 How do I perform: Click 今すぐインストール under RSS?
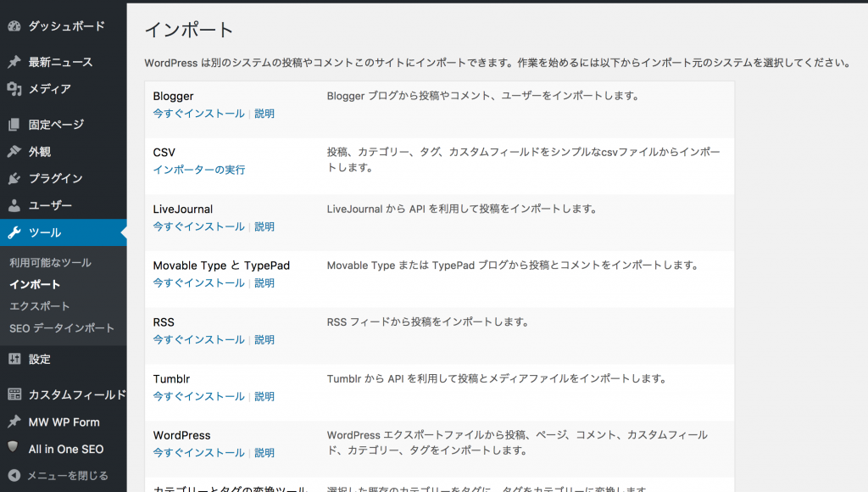(198, 339)
